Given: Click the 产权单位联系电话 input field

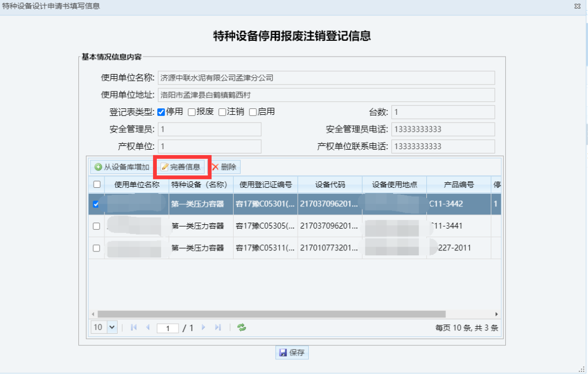Looking at the screenshot, I should 443,146.
